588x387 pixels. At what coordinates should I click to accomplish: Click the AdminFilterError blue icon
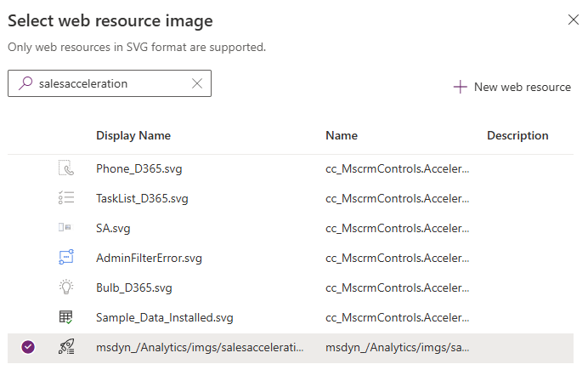[x=65, y=258]
